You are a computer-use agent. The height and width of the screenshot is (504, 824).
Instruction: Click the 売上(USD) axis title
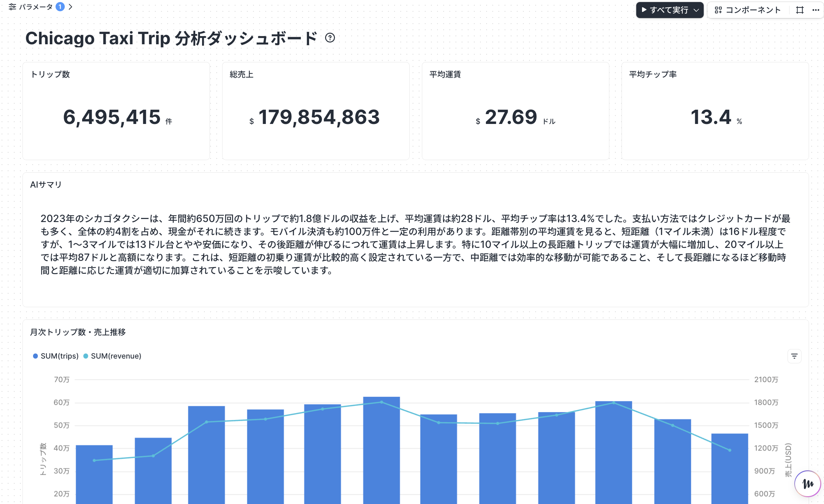click(788, 460)
